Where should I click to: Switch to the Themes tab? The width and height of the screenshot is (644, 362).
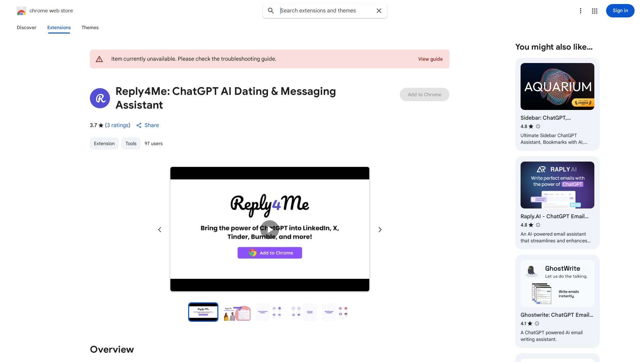(90, 27)
